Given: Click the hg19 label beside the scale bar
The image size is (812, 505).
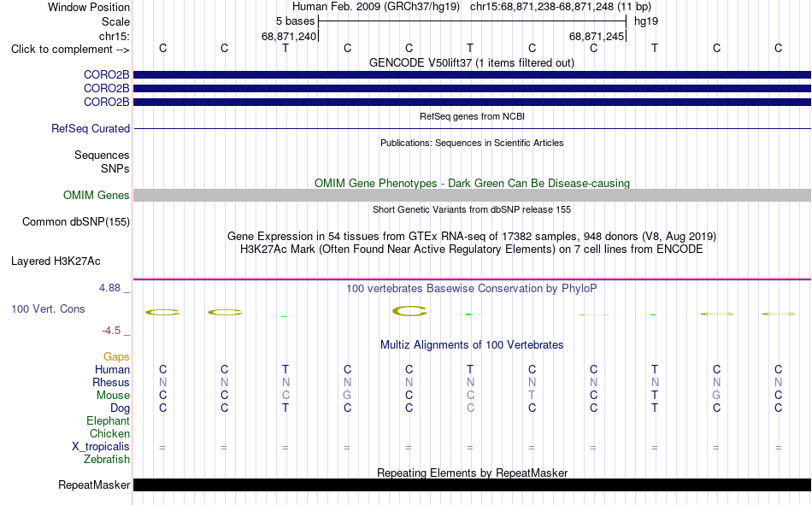Looking at the screenshot, I should (646, 21).
